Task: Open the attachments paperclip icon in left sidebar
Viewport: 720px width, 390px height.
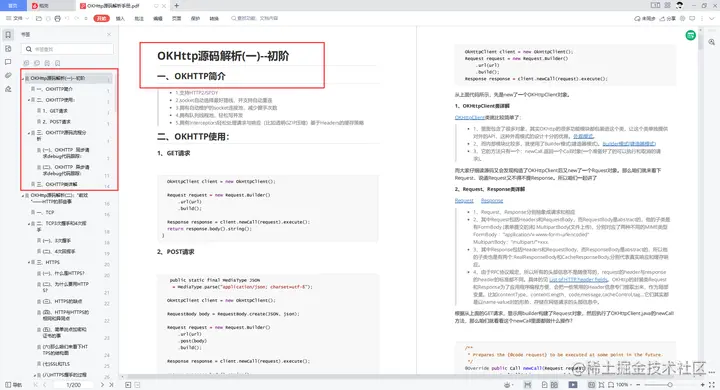Action: pyautogui.click(x=8, y=75)
